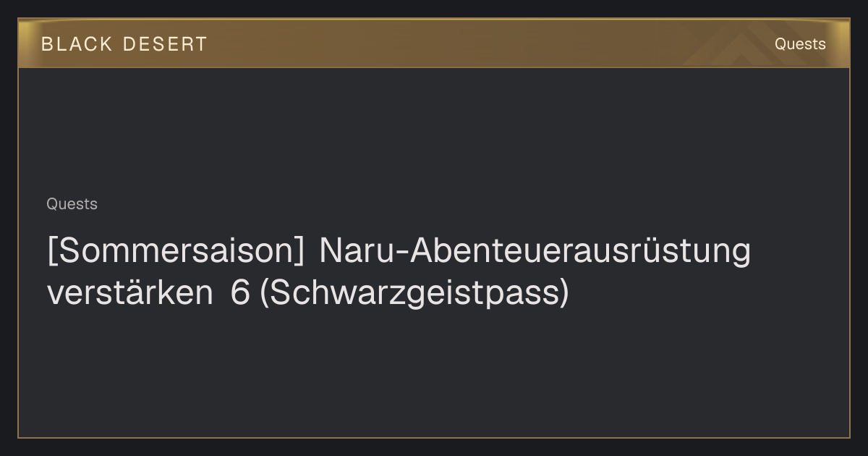The width and height of the screenshot is (868, 456).
Task: Click the word verstärken in the title
Action: (129, 292)
